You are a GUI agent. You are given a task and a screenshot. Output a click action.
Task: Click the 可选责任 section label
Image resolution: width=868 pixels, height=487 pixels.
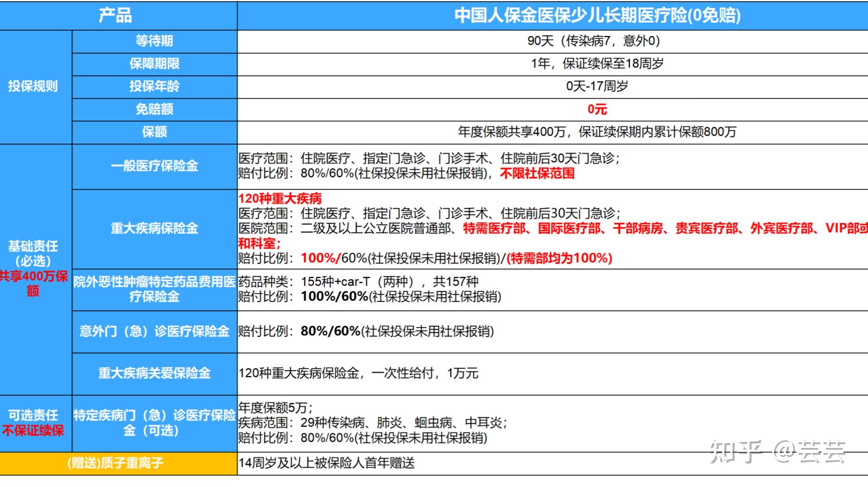click(33, 415)
